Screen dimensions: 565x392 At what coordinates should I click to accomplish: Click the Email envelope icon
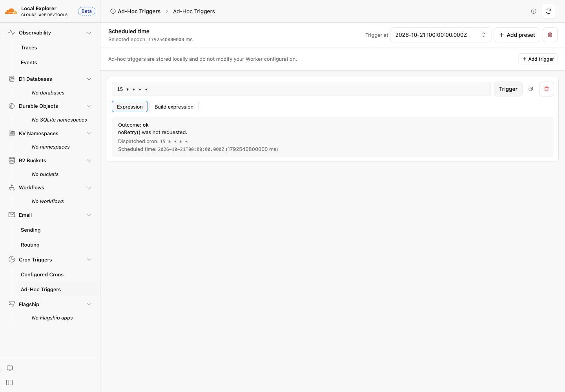(x=12, y=215)
